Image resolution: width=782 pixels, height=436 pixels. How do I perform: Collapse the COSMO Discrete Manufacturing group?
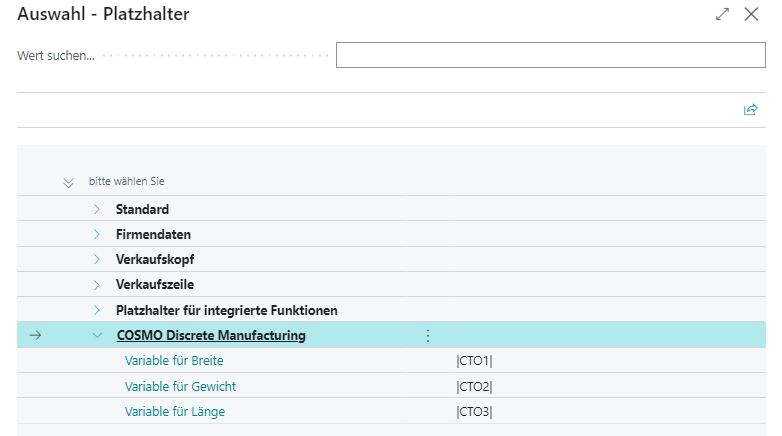pos(97,336)
